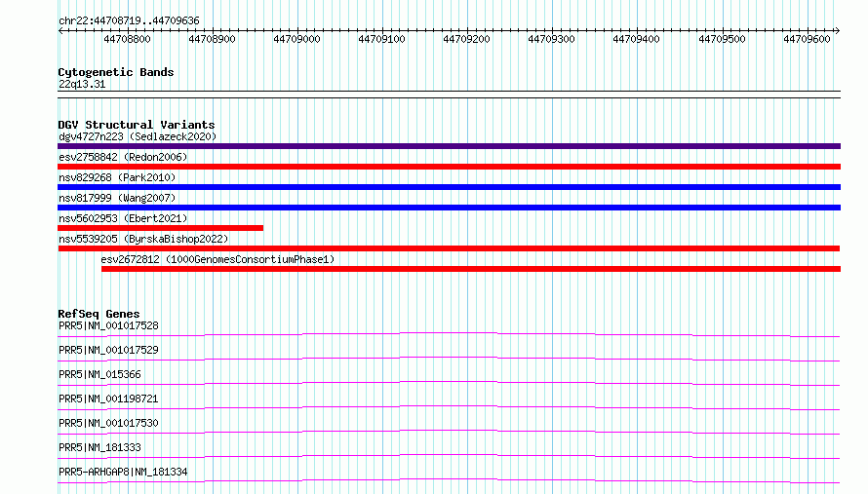
Task: Open variant dgv4727n223 (Sedlazeck2020) label
Action: click(138, 136)
